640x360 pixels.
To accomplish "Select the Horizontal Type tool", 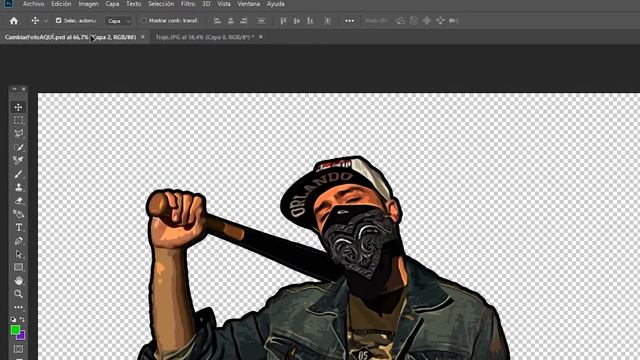I will [x=18, y=227].
